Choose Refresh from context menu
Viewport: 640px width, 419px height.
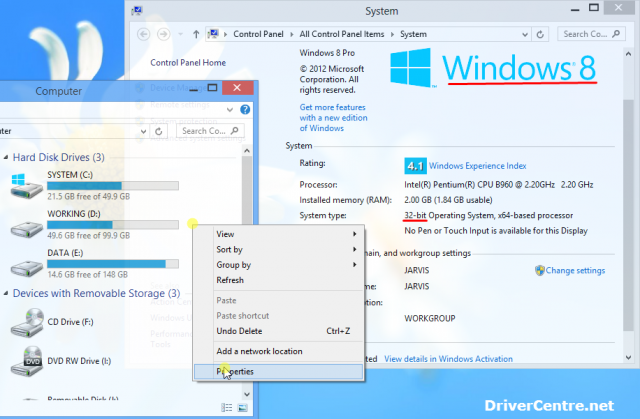(x=278, y=280)
